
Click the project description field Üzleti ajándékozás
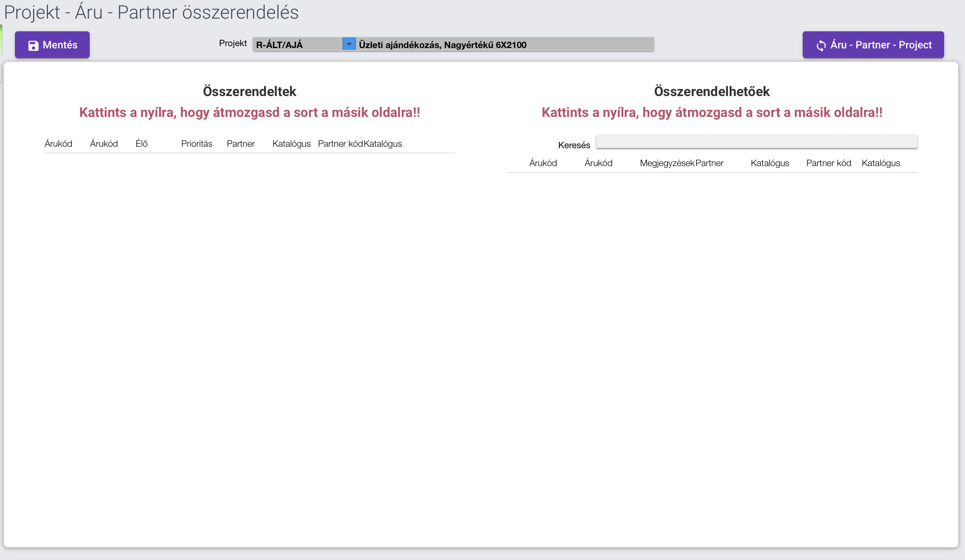tap(505, 44)
